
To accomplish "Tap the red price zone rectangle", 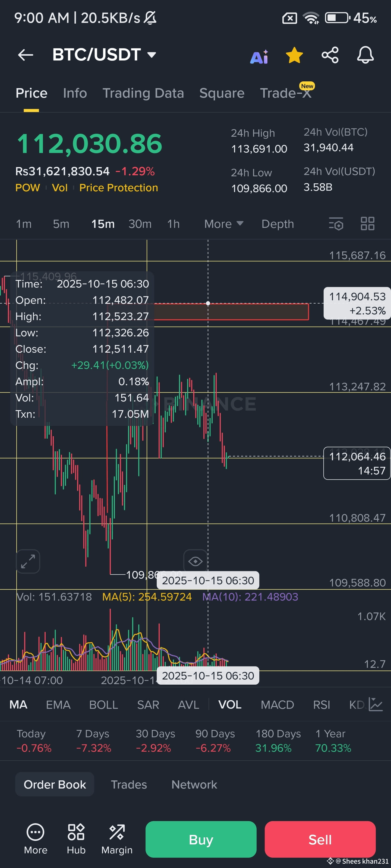I will [231, 312].
